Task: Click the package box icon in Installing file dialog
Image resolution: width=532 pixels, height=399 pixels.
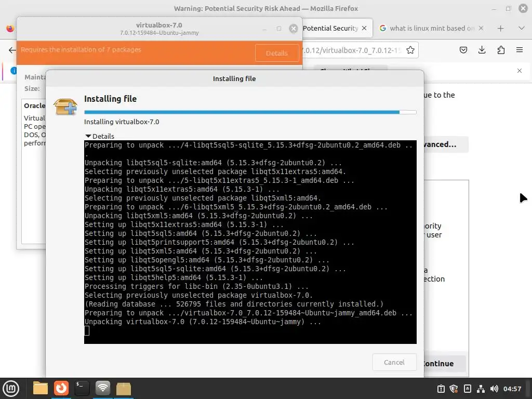Action: tap(65, 107)
